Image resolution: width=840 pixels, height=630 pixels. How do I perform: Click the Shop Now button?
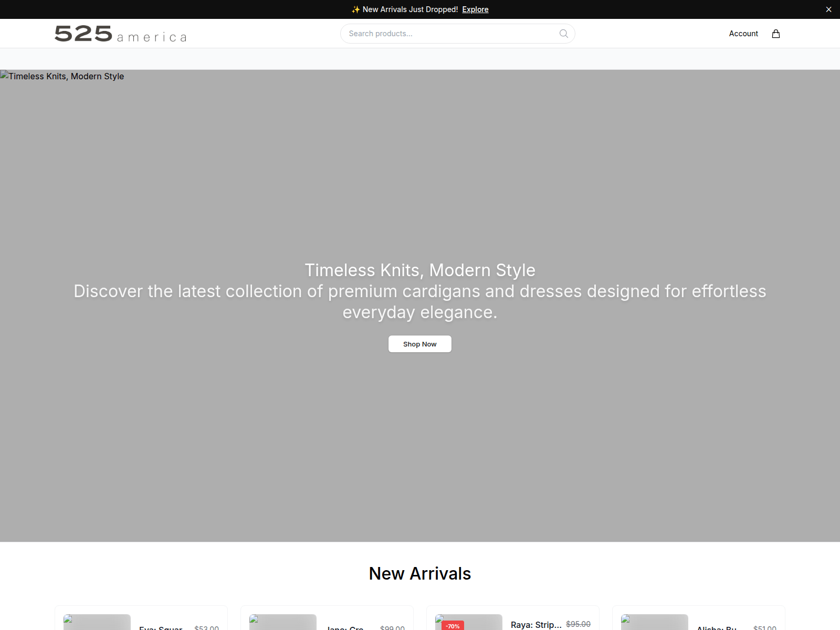(420, 344)
